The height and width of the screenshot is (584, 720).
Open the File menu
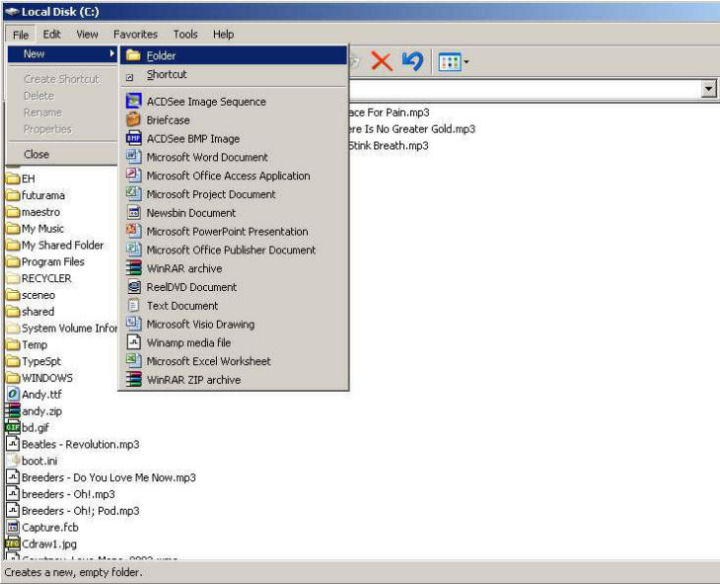point(21,34)
